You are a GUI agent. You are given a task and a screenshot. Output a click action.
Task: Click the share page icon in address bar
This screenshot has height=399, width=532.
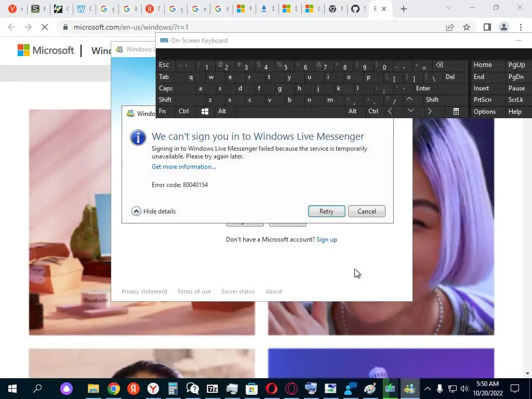click(x=450, y=27)
